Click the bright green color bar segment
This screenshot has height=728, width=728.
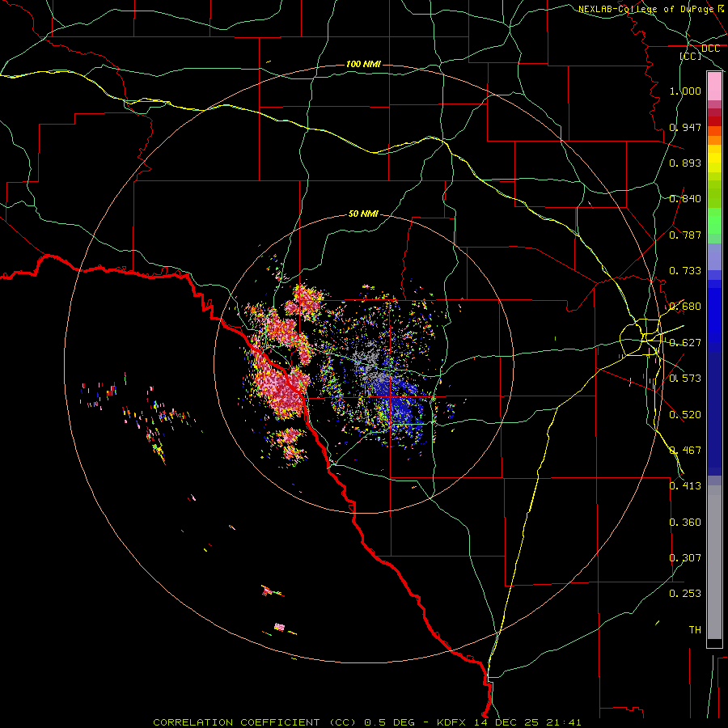click(714, 221)
